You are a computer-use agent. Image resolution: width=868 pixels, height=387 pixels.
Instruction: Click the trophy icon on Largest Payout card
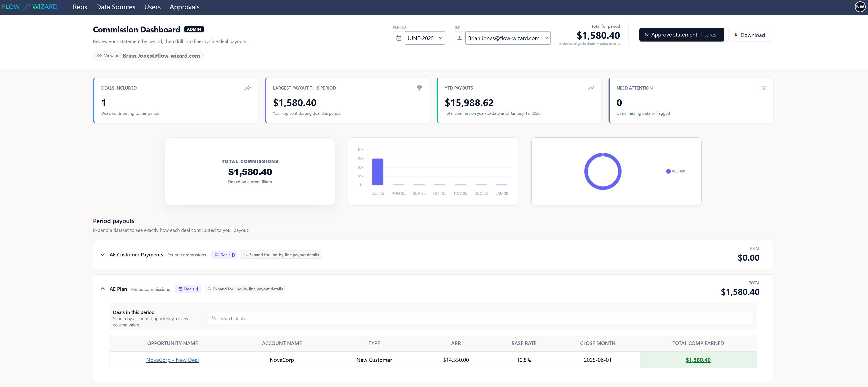point(419,88)
